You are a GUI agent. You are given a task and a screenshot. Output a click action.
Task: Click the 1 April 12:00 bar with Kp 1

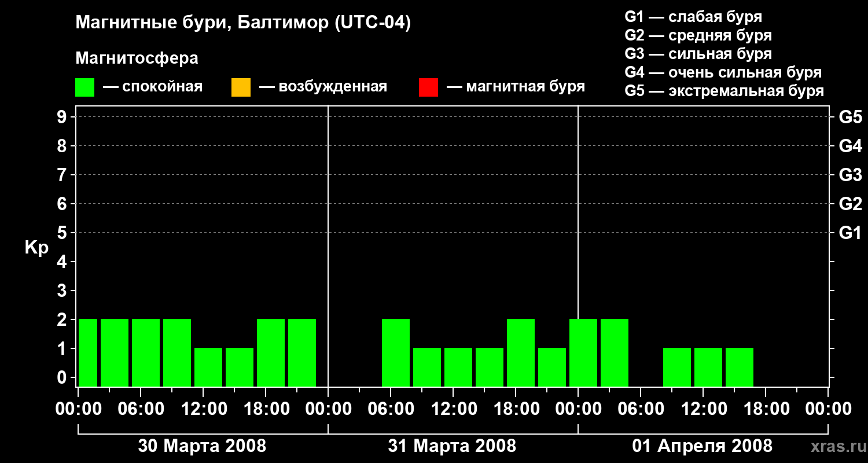708,367
